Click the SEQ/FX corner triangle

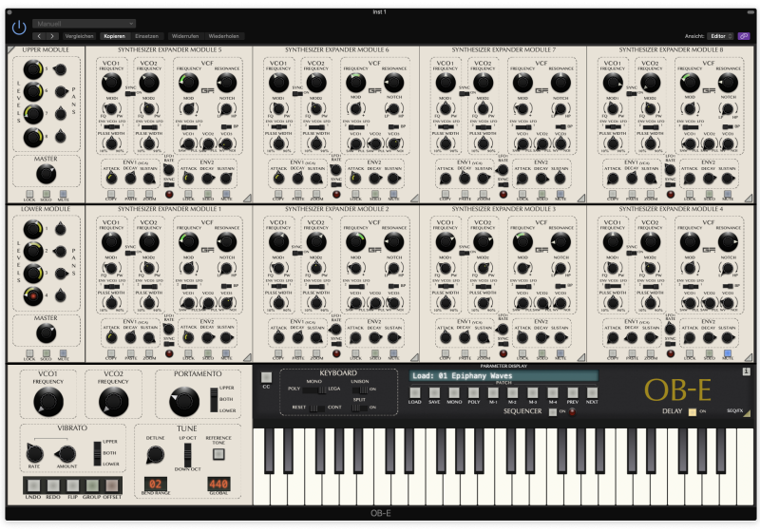click(747, 413)
